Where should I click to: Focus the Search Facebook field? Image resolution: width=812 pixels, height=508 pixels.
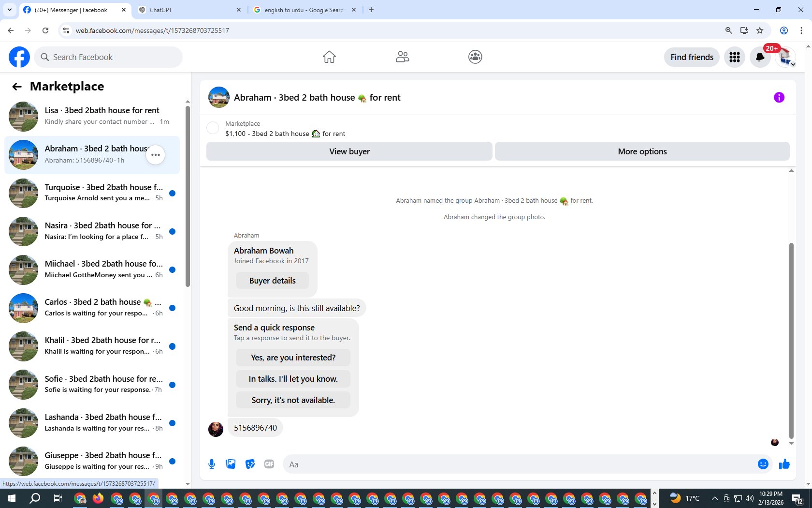(x=108, y=57)
